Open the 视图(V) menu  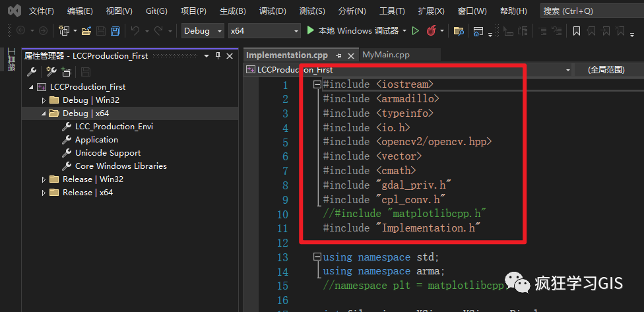tap(119, 11)
